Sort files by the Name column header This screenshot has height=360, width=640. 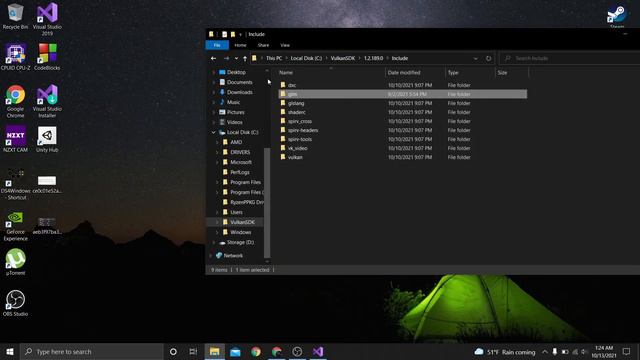(x=331, y=72)
